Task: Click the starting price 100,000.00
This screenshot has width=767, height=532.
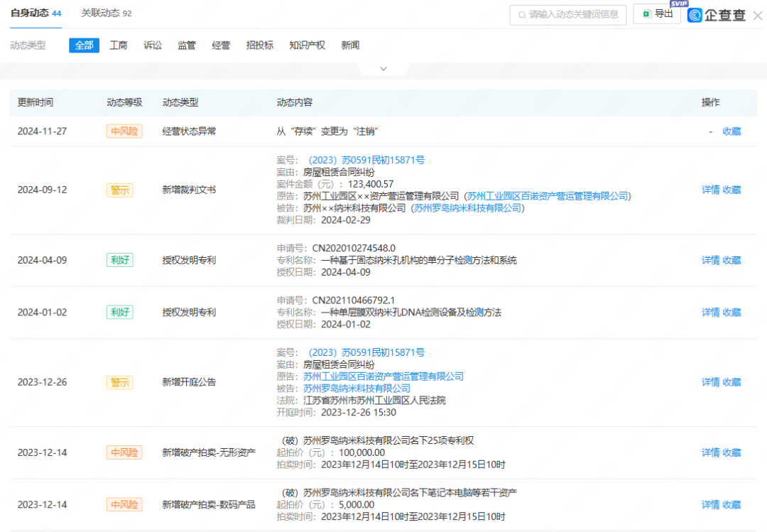Action: click(361, 452)
